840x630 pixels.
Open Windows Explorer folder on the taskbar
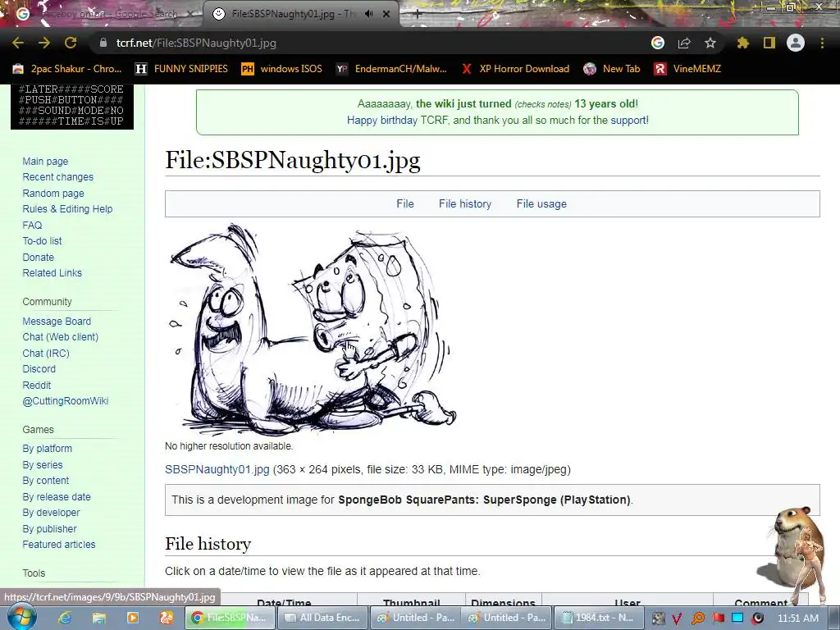pos(99,618)
